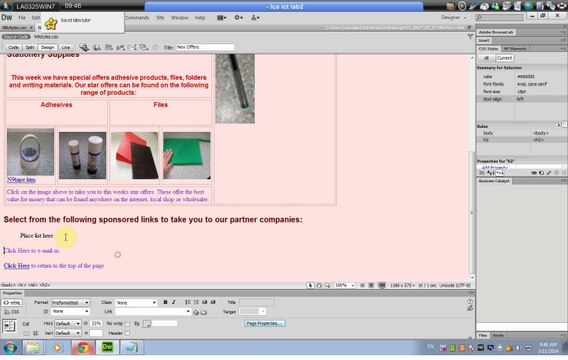Open the File menu
The image size is (568, 360).
22,18
